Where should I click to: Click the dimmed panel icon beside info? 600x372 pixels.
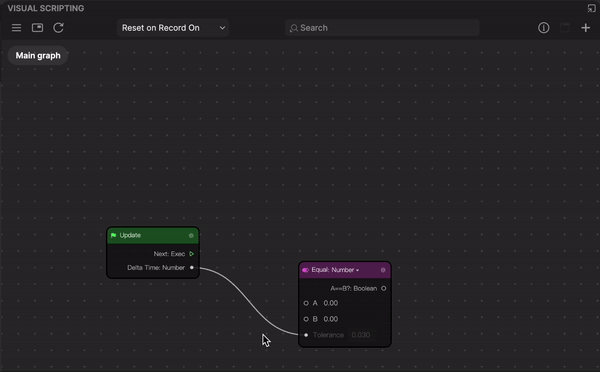pos(565,28)
